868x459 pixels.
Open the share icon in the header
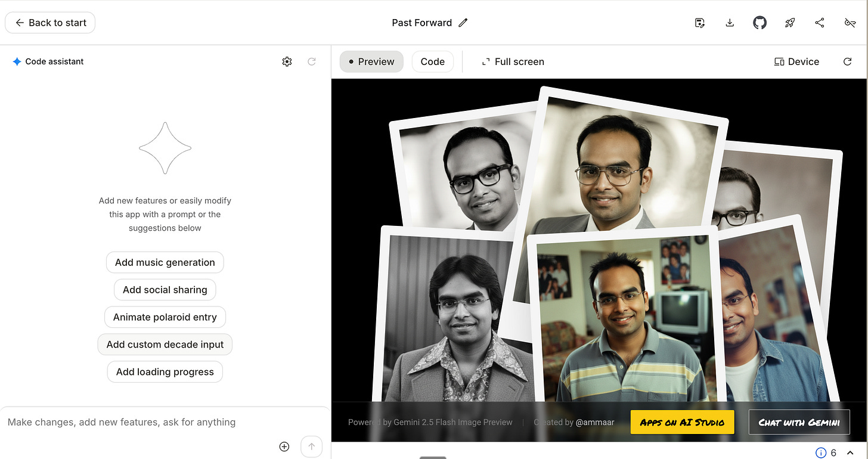820,23
